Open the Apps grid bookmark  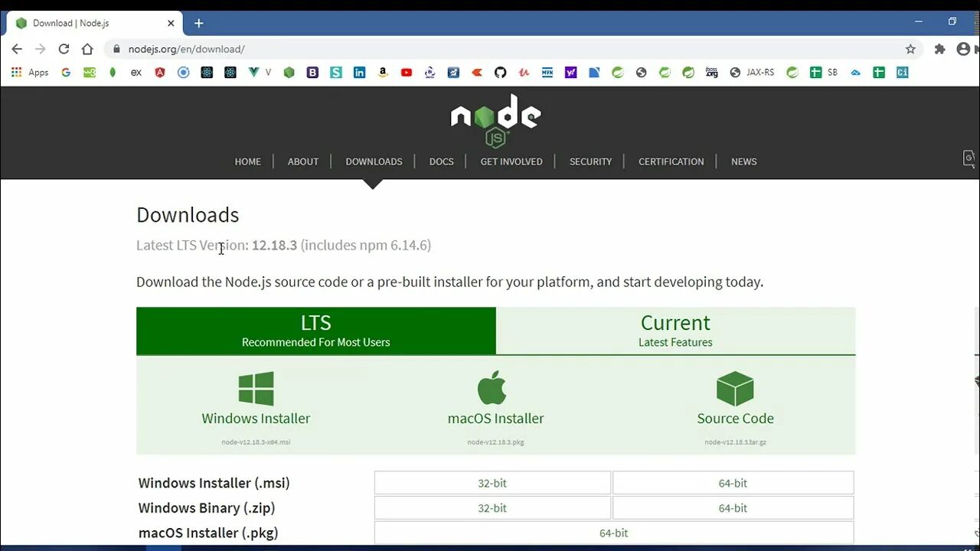pos(30,73)
